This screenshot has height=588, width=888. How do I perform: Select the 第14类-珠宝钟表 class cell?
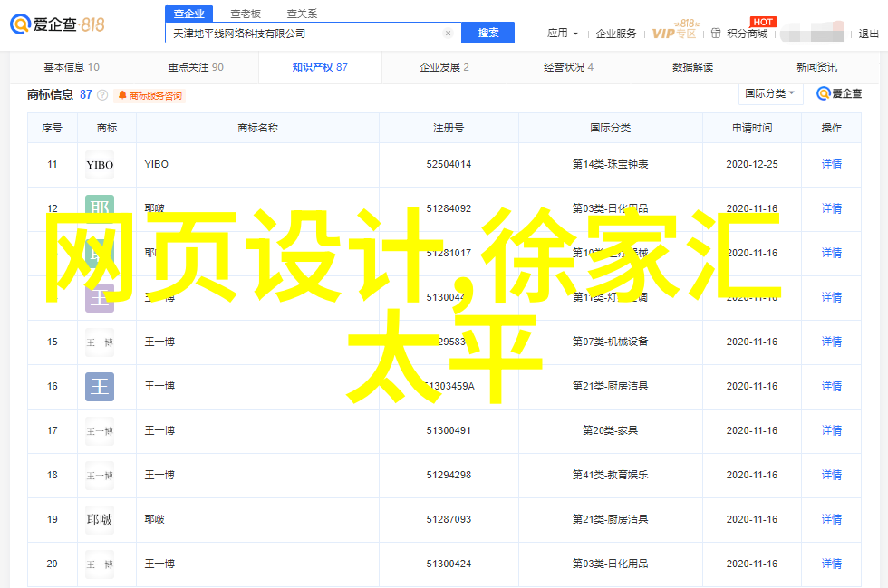tap(611, 164)
